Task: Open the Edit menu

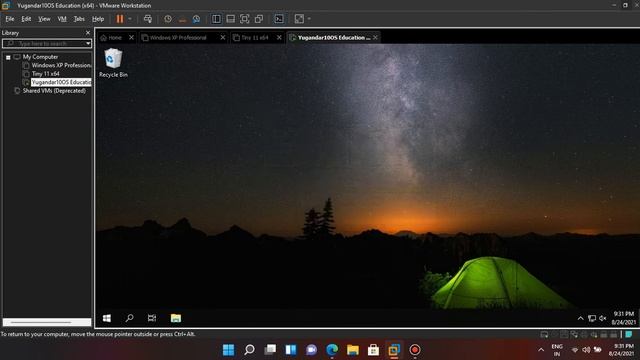Action: 26,19
